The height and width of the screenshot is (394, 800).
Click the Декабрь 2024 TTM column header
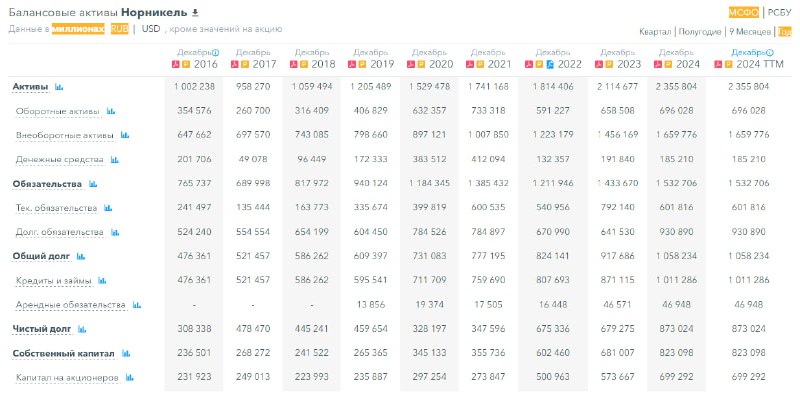tap(748, 59)
